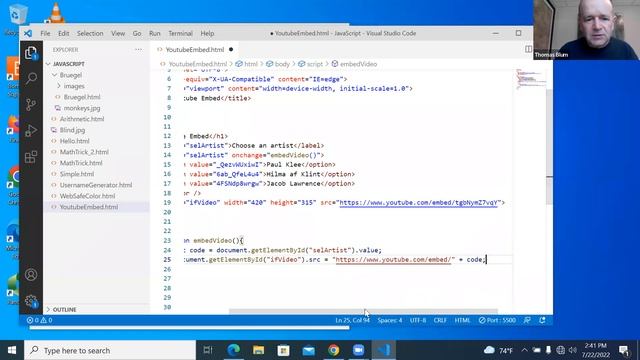
Task: Select the YoutubeEmbed.html editor tab
Action: pyautogui.click(x=195, y=49)
